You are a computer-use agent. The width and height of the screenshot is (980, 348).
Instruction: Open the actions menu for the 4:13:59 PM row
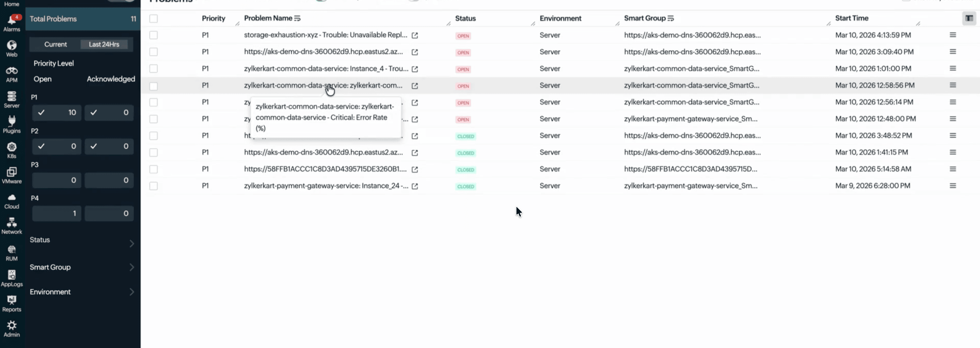coord(953,35)
